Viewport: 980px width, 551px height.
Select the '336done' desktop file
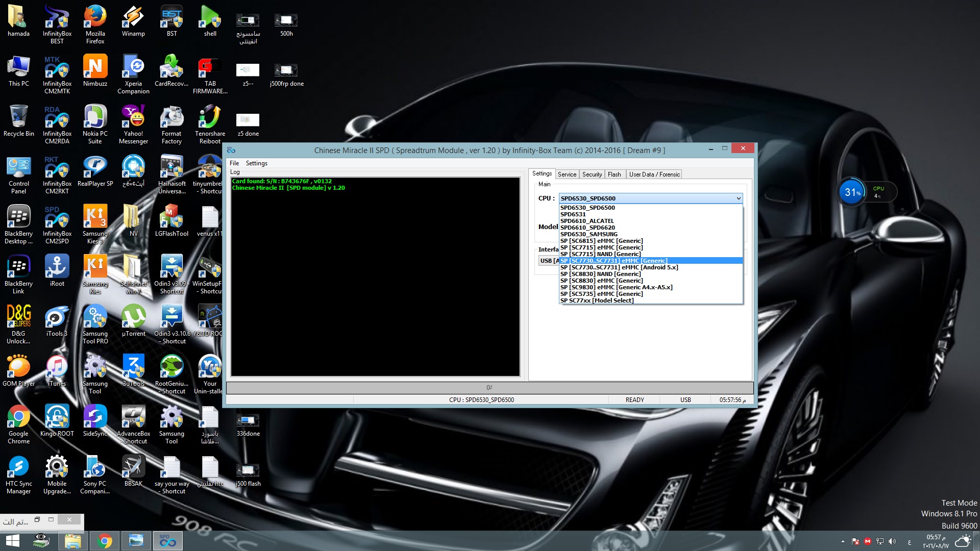coord(248,424)
